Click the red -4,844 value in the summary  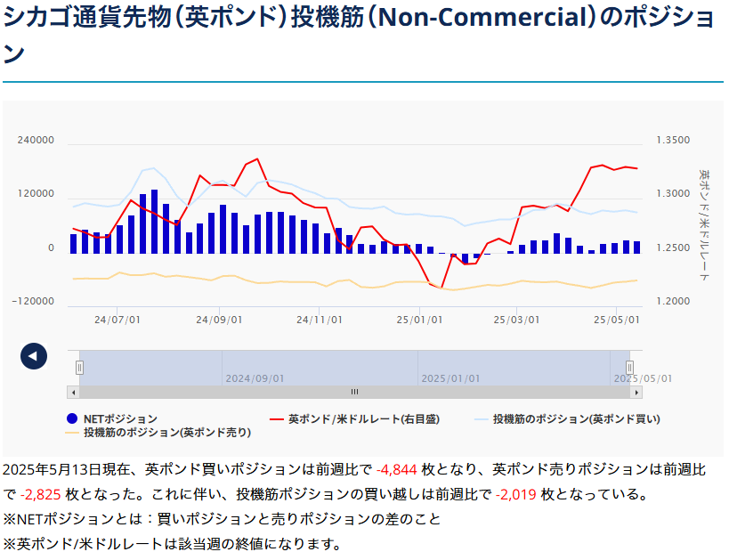tap(397, 468)
